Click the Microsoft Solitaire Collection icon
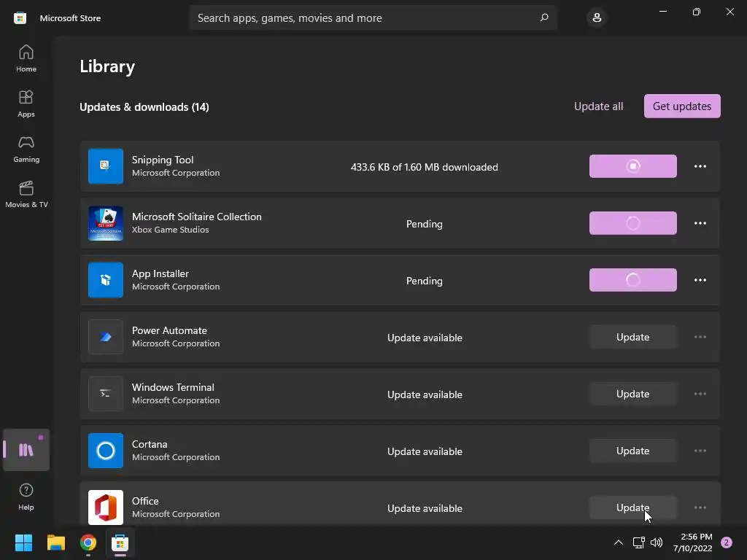The width and height of the screenshot is (747, 560). (106, 223)
